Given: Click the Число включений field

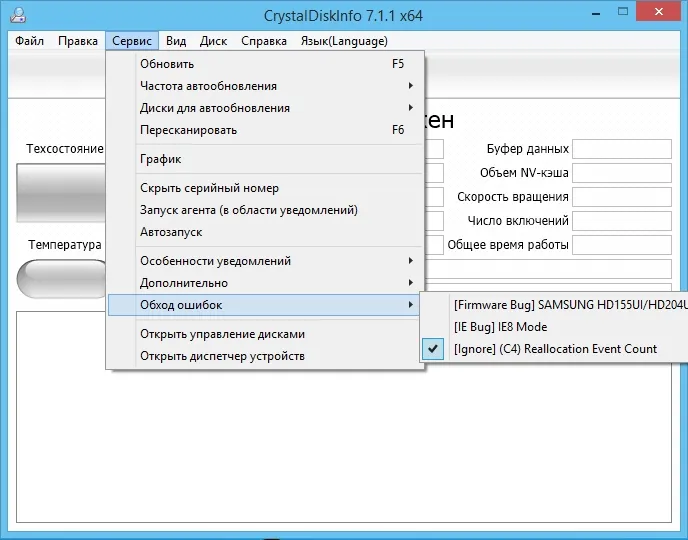Looking at the screenshot, I should [x=622, y=221].
